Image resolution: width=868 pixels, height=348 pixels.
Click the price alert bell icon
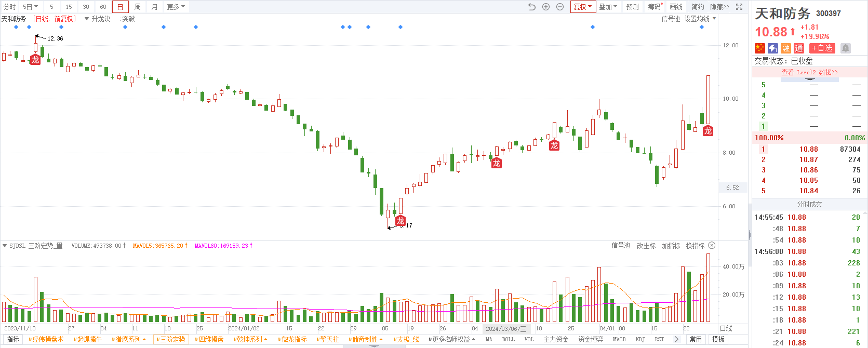pos(846,48)
